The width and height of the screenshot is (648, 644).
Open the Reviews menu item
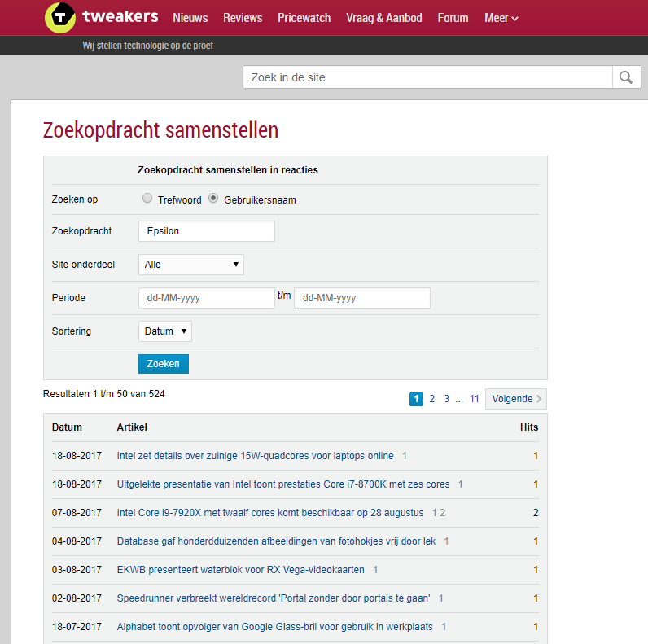[x=243, y=18]
